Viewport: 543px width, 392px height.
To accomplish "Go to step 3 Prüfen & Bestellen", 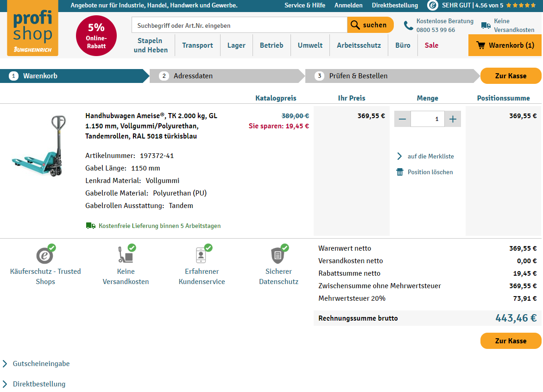I will point(392,76).
